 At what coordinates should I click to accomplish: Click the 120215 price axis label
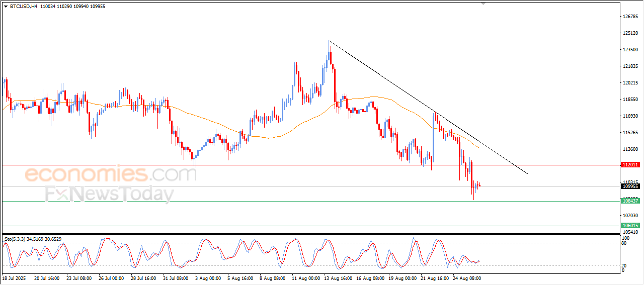pos(630,83)
